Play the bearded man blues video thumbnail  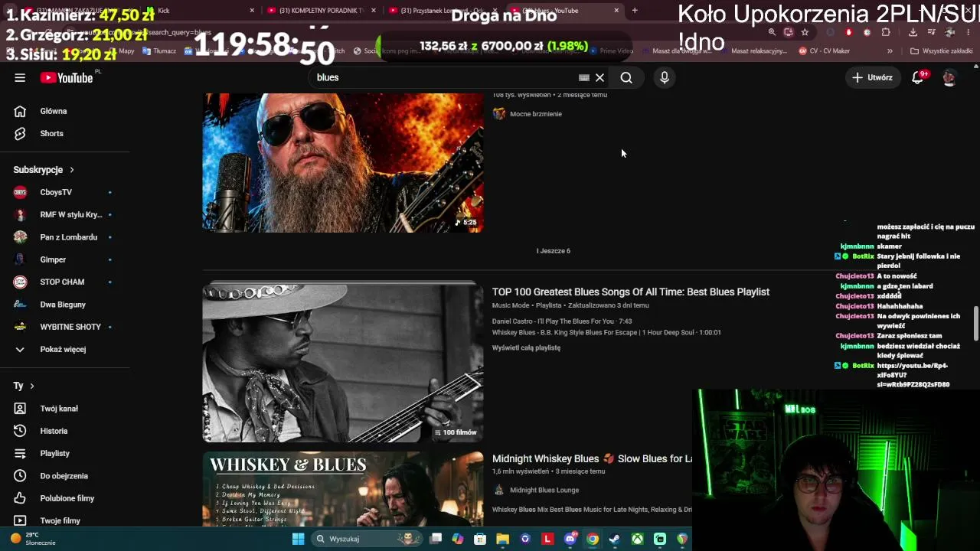tap(343, 162)
